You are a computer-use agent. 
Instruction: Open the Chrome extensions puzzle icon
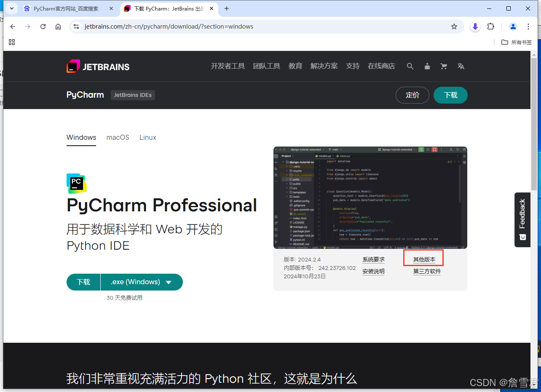click(x=490, y=27)
